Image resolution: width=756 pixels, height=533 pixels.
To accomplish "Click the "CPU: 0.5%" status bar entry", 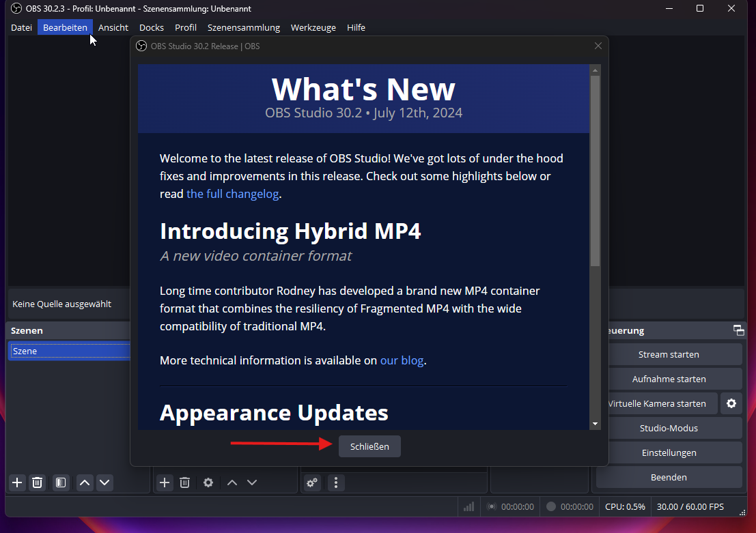I will click(625, 506).
